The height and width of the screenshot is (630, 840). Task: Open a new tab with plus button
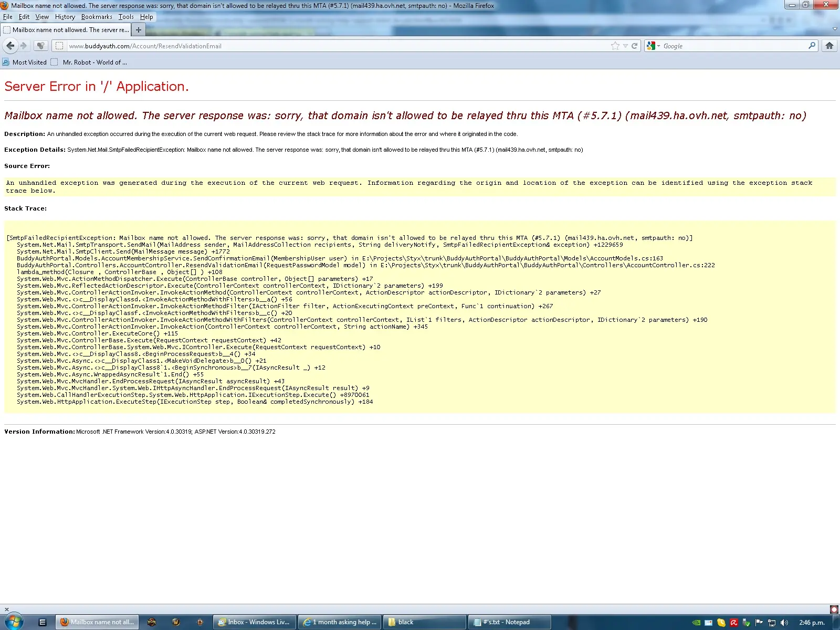point(139,30)
